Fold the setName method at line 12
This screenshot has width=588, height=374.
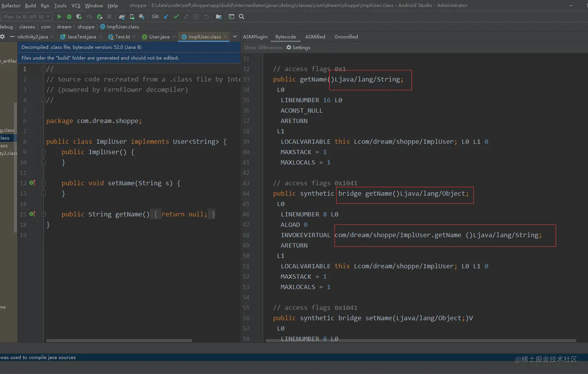[x=44, y=183]
